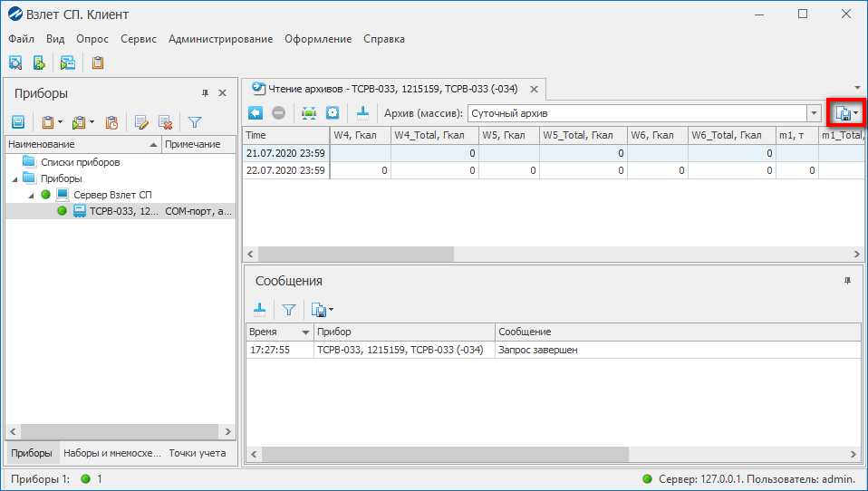Select ТСРВ-033 device in tree
This screenshot has width=868, height=491.
pyautogui.click(x=124, y=211)
